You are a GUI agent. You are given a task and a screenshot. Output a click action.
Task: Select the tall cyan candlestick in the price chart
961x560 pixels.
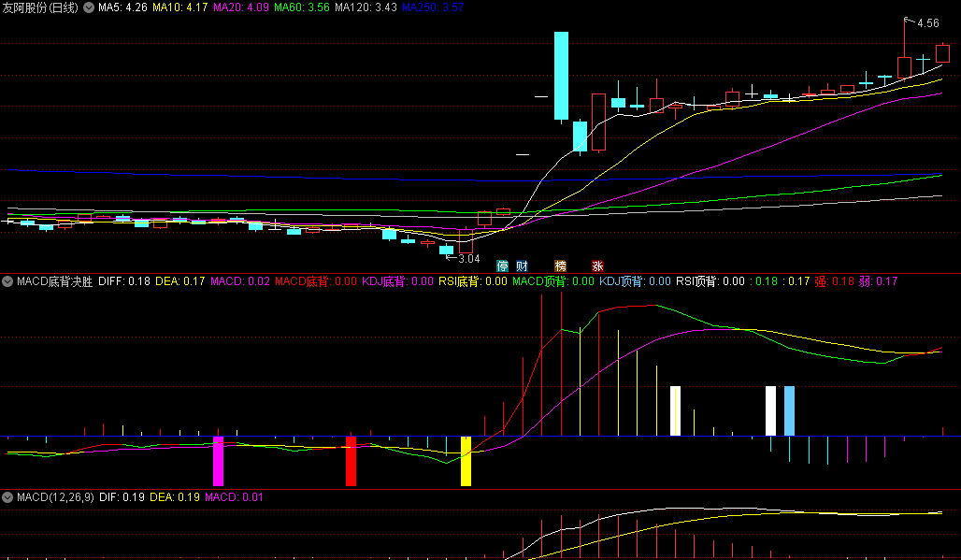(561, 76)
